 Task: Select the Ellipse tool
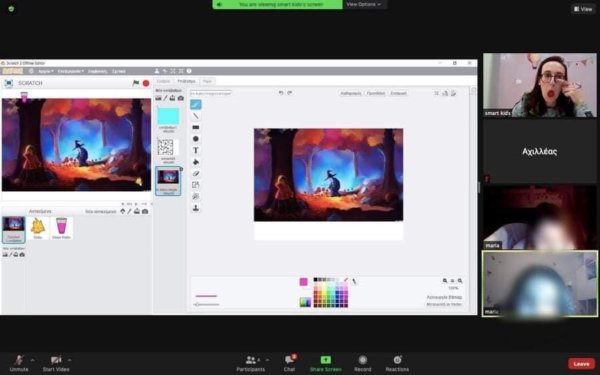click(196, 139)
